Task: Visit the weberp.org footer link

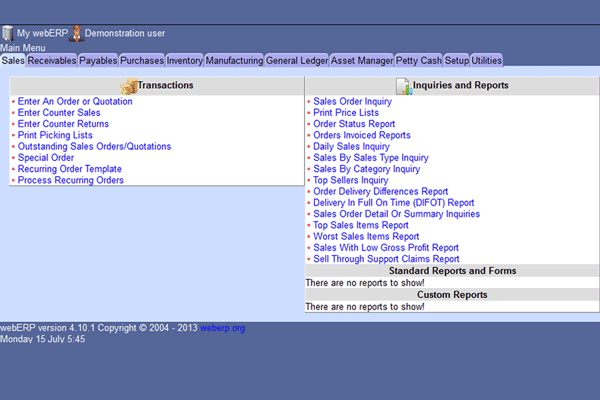Action: point(222,328)
